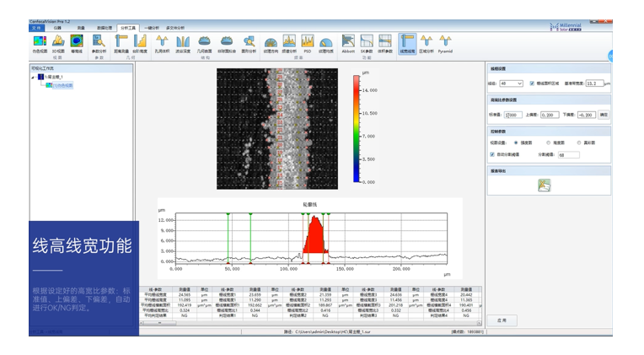
Task: Choose the 真彩图 radio option
Action: pos(580,143)
